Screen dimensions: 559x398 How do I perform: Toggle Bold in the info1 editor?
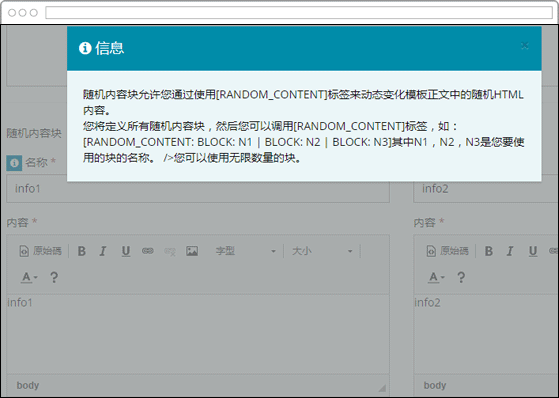click(82, 251)
